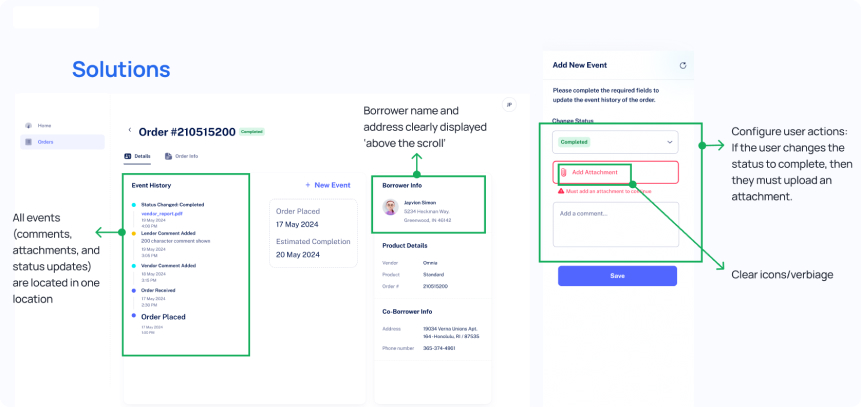Image resolution: width=861 pixels, height=407 pixels.
Task: Click the Completed badge next to the order number
Action: point(252,132)
